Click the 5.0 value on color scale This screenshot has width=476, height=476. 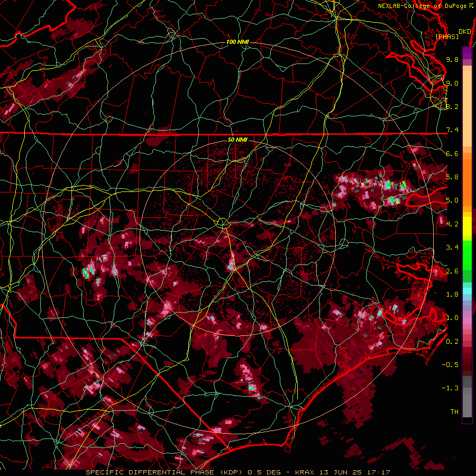pos(452,200)
